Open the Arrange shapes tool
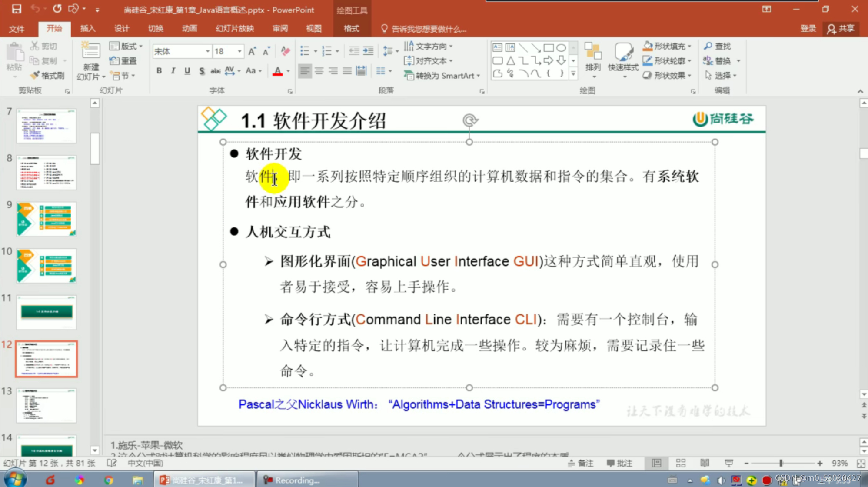Screen dimensions: 868x487 tap(592, 57)
